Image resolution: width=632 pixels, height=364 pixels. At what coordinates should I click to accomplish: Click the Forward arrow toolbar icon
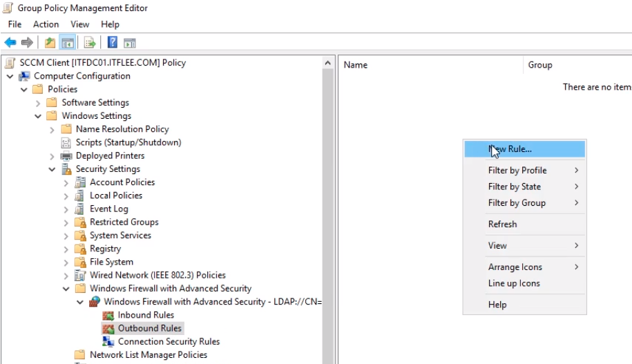pyautogui.click(x=27, y=42)
